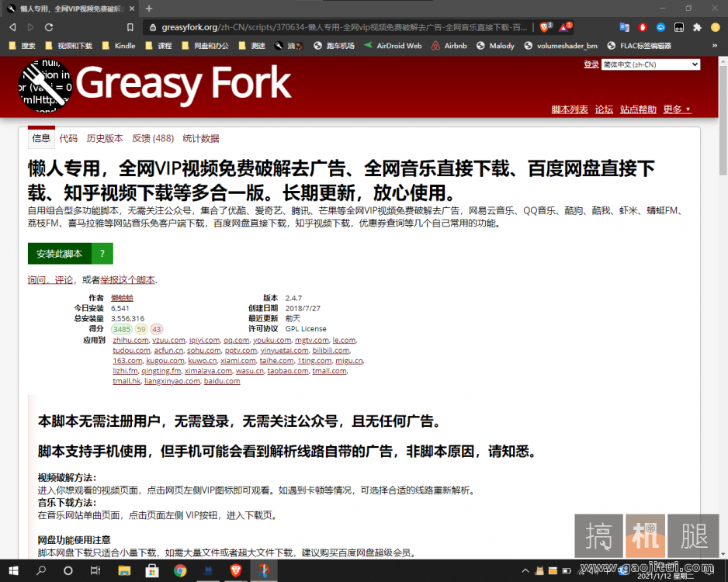Open the volumeshader_bm bookmark
The width and height of the screenshot is (728, 582).
tap(561, 46)
